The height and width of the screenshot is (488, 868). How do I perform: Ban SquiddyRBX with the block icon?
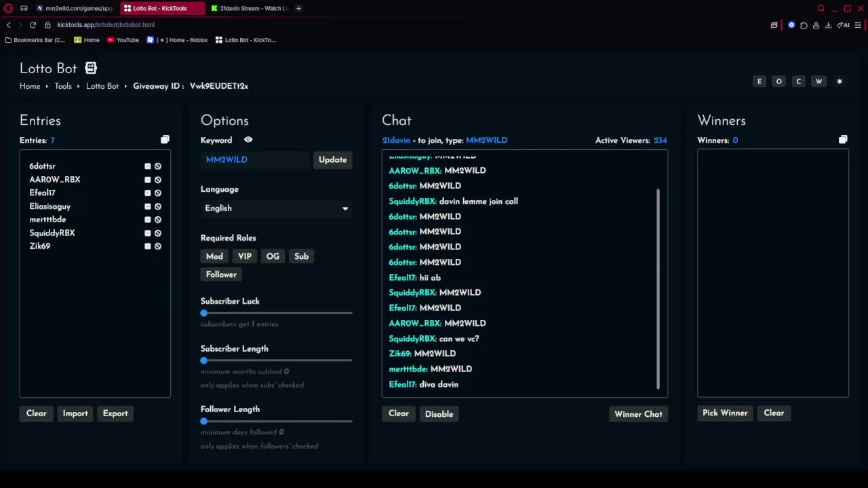[157, 233]
